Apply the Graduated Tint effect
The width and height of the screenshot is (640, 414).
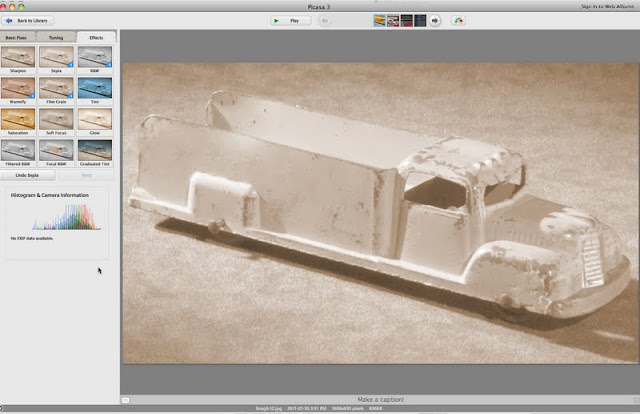click(x=95, y=150)
